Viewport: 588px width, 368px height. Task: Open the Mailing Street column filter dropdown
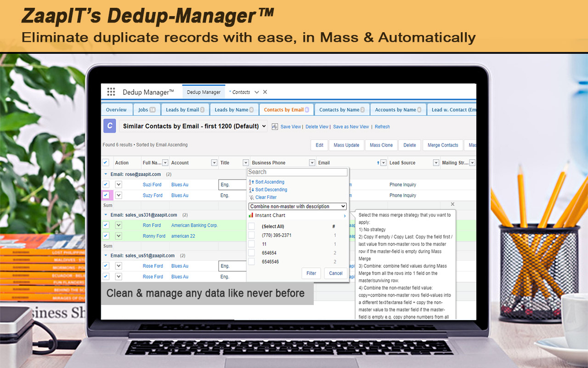tap(472, 163)
